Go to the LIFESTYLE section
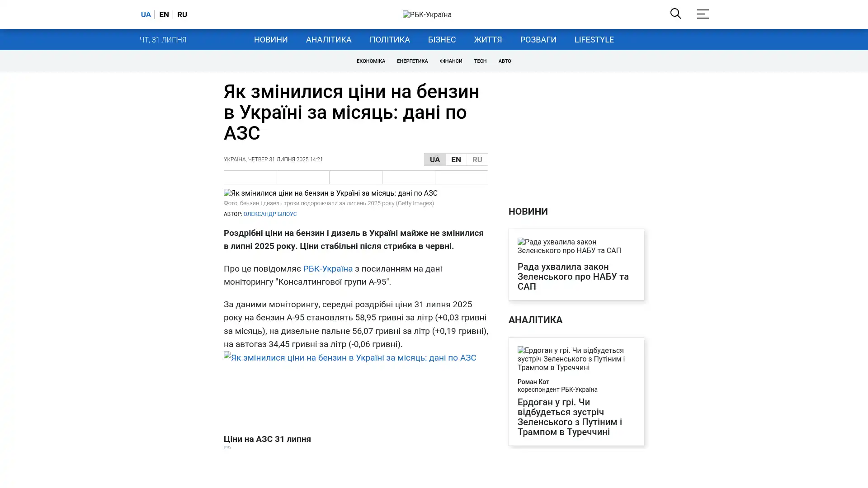 pyautogui.click(x=594, y=40)
